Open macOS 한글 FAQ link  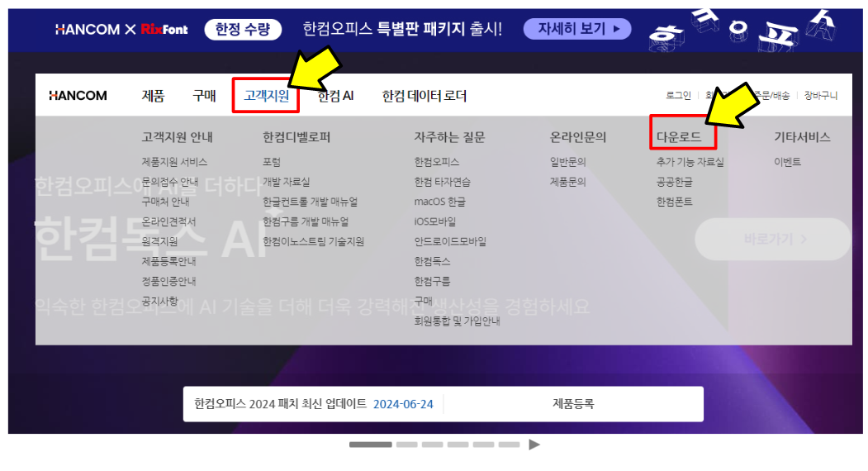click(x=440, y=202)
